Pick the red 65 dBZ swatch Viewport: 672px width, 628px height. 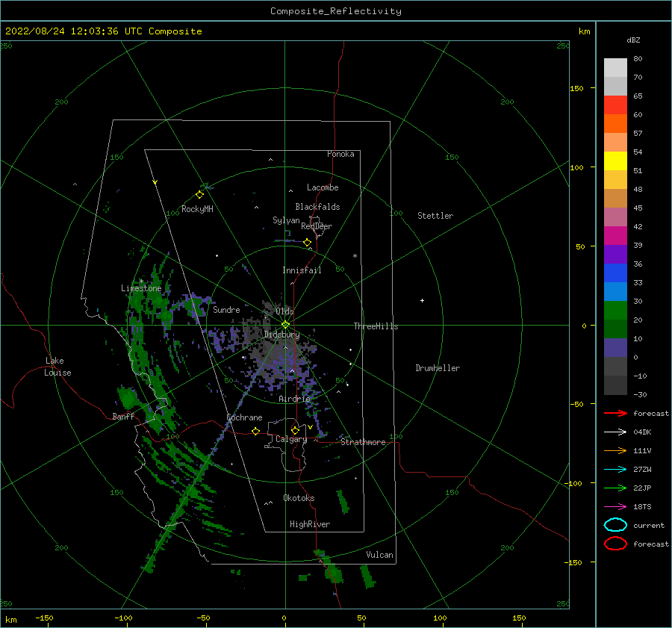615,105
